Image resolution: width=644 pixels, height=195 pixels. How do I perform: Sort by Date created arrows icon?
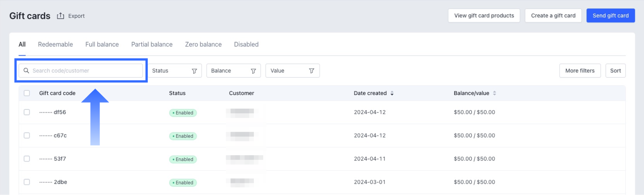click(x=392, y=93)
